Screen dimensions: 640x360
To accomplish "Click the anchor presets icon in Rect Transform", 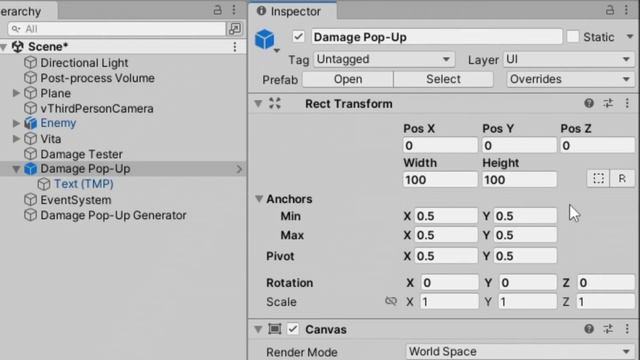I will pyautogui.click(x=275, y=103).
